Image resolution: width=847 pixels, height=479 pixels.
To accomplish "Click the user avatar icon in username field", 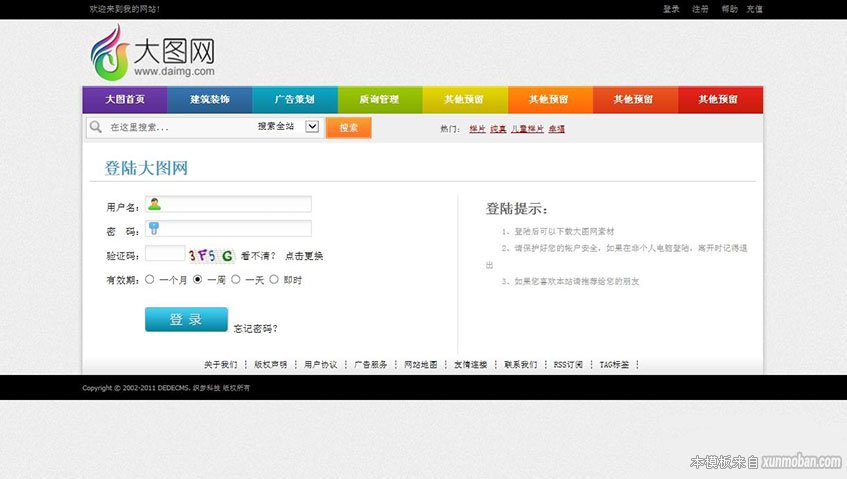I will pyautogui.click(x=155, y=205).
